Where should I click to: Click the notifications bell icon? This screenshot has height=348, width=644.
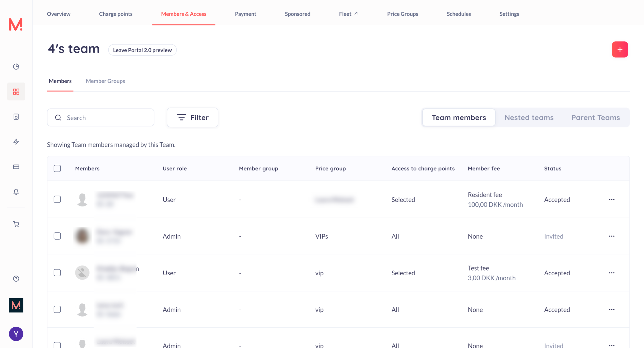[16, 192]
